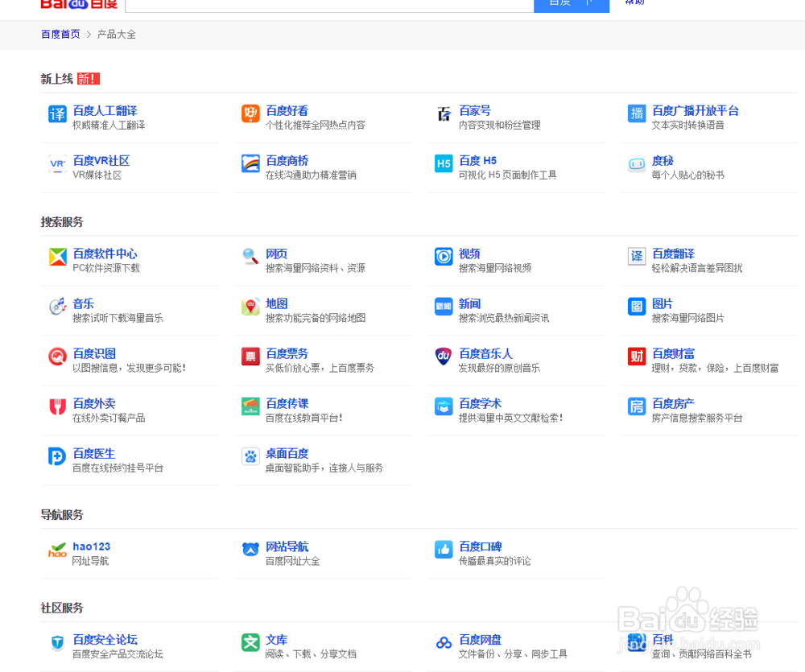Go to 百度首页 breadcrumb link

pos(60,35)
